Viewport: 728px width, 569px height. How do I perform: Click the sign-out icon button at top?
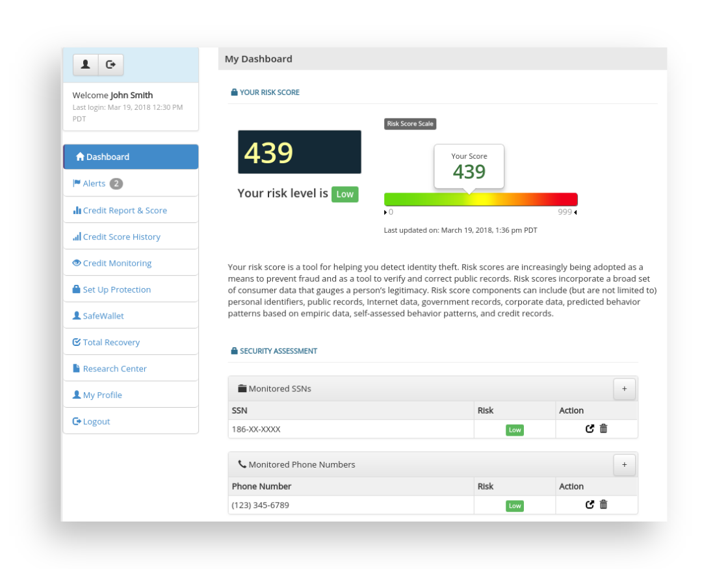point(110,65)
